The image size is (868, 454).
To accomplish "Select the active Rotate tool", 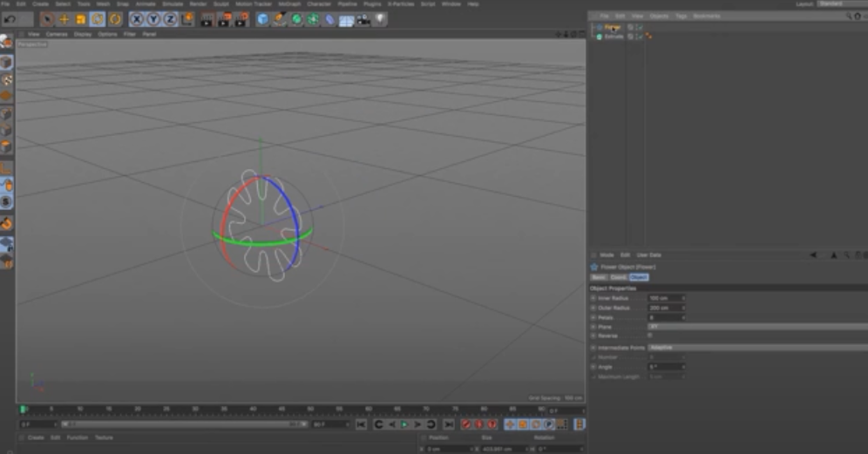I will tap(98, 19).
